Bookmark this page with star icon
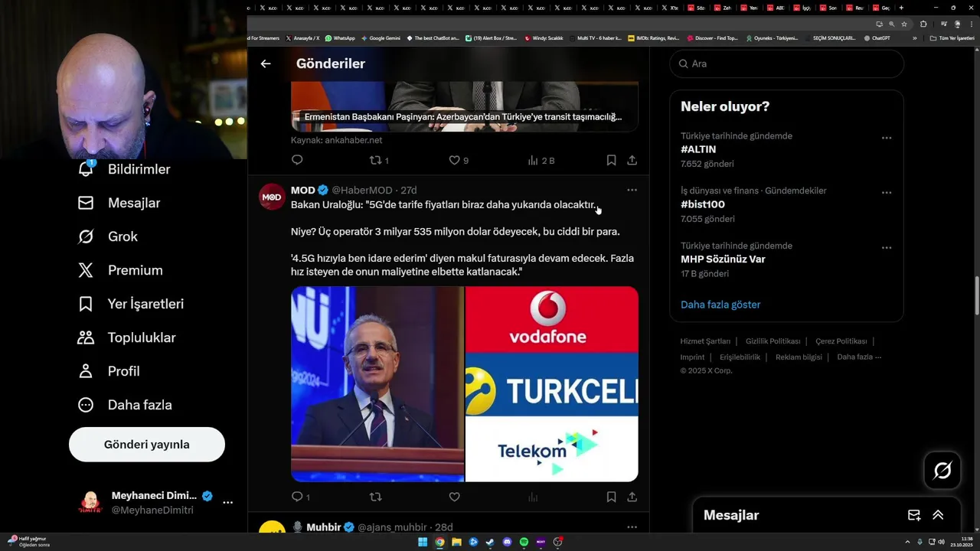This screenshot has height=551, width=980. coord(903,24)
